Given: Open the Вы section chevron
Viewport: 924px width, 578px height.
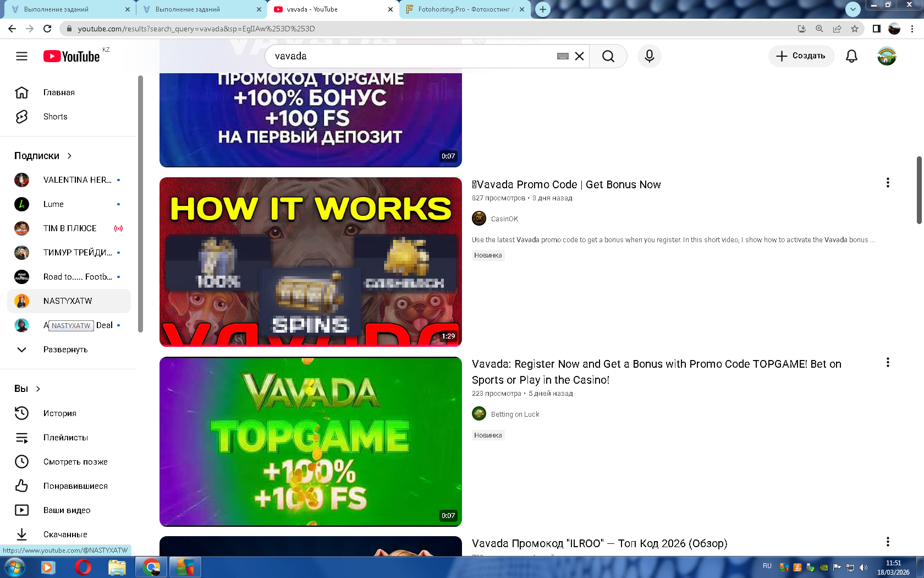Looking at the screenshot, I should tap(38, 389).
